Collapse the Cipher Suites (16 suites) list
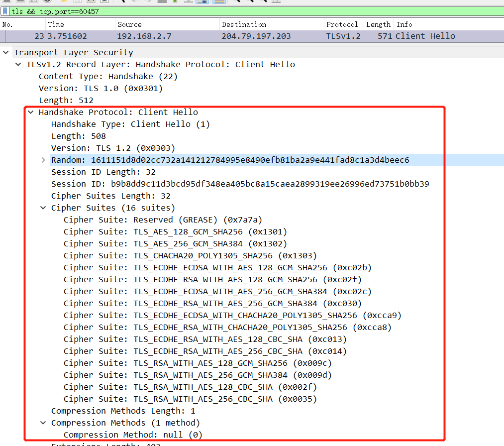The width and height of the screenshot is (504, 446). pyautogui.click(x=43, y=208)
